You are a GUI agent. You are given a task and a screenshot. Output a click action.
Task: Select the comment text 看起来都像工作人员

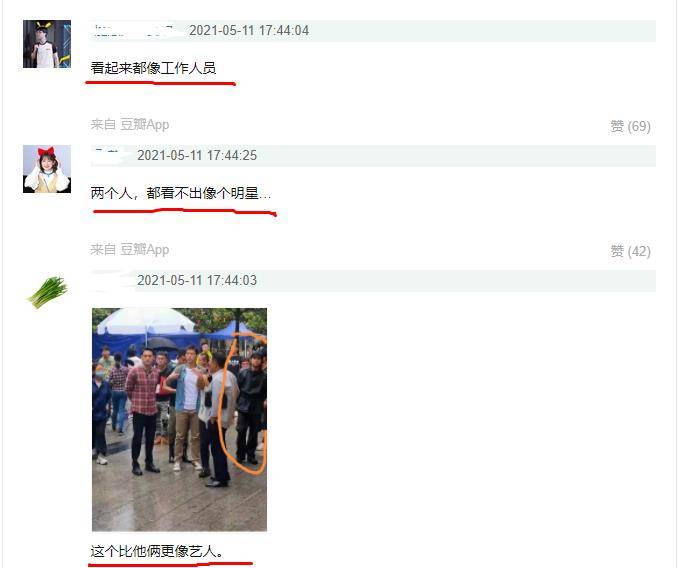154,68
